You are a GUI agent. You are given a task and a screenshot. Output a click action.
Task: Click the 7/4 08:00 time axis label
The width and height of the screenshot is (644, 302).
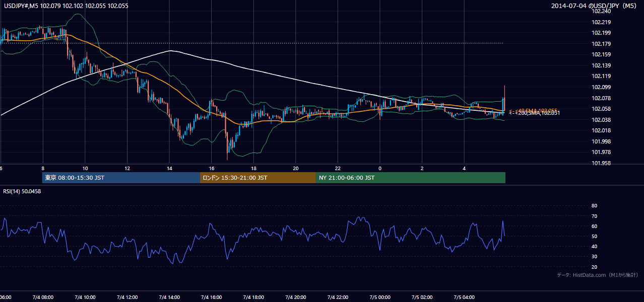pyautogui.click(x=43, y=297)
